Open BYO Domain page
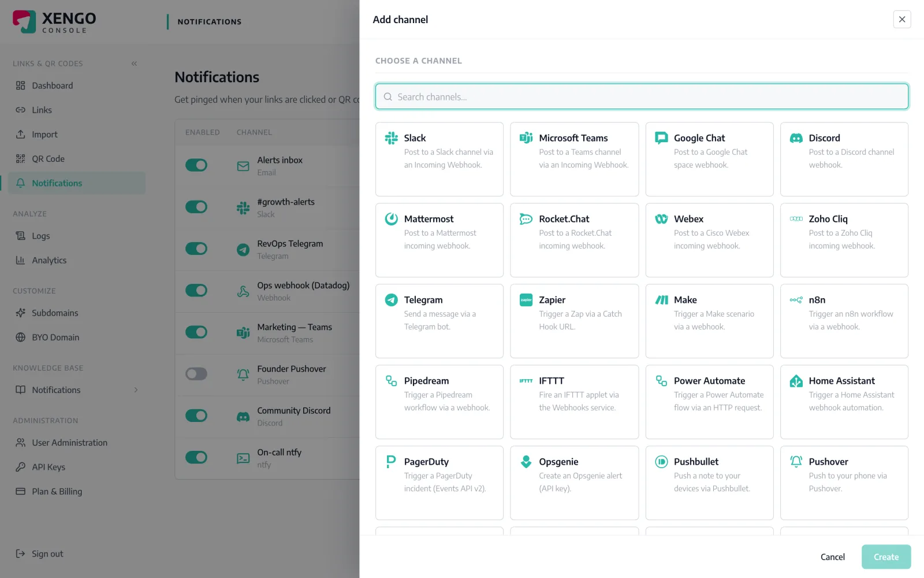 coord(77,337)
